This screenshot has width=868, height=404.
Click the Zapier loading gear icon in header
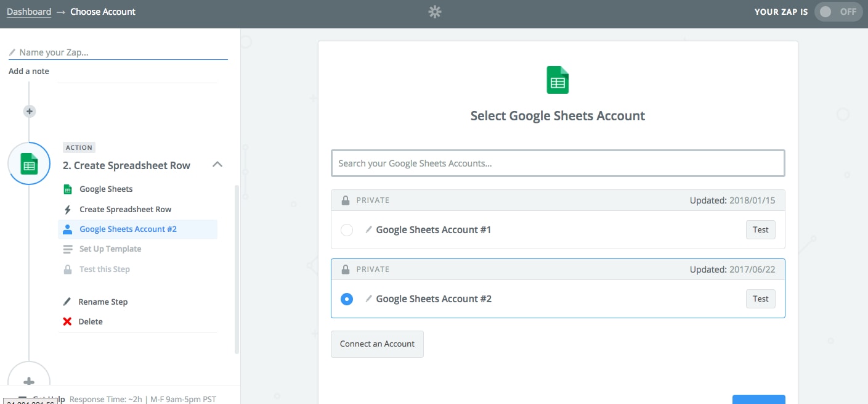coord(435,12)
